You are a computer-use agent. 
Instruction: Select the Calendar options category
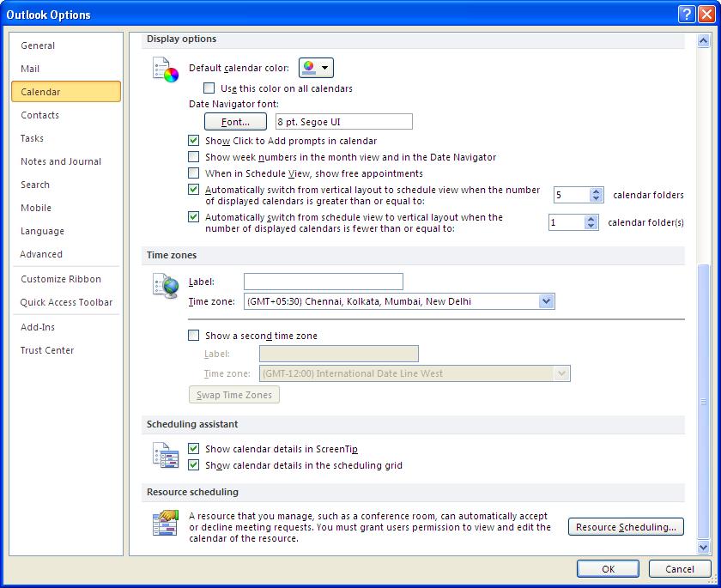66,92
